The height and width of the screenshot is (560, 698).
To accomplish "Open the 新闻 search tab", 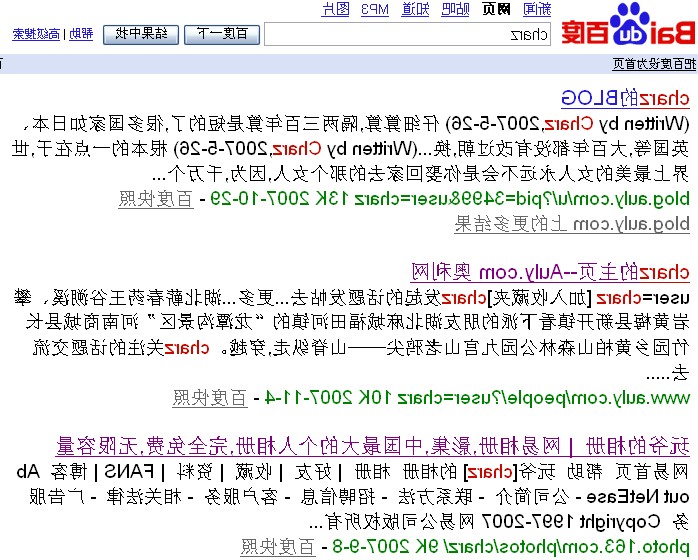I will coord(537,9).
